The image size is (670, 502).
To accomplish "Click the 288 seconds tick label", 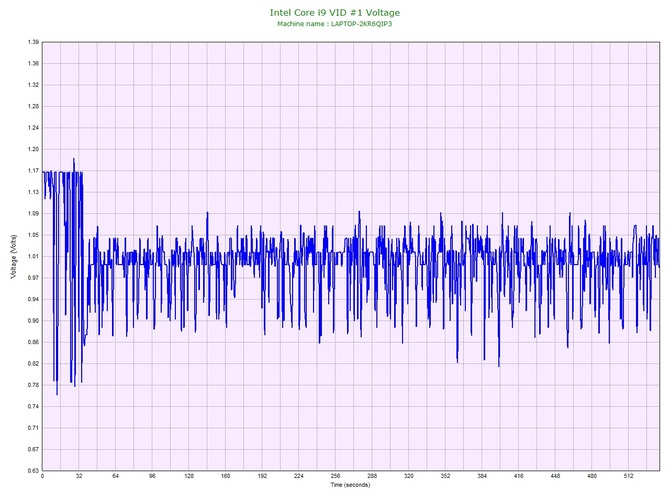I will click(x=372, y=476).
